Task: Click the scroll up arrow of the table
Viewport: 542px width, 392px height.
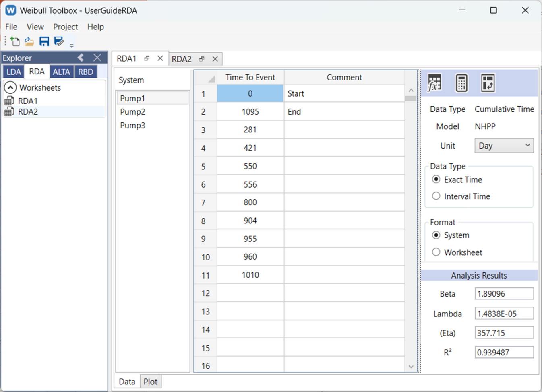Action: pos(411,90)
